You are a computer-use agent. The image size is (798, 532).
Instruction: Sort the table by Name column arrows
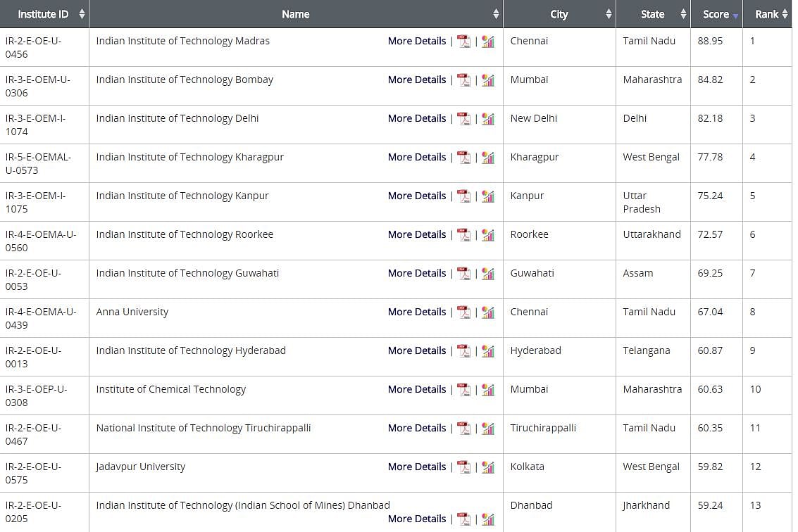pyautogui.click(x=497, y=13)
